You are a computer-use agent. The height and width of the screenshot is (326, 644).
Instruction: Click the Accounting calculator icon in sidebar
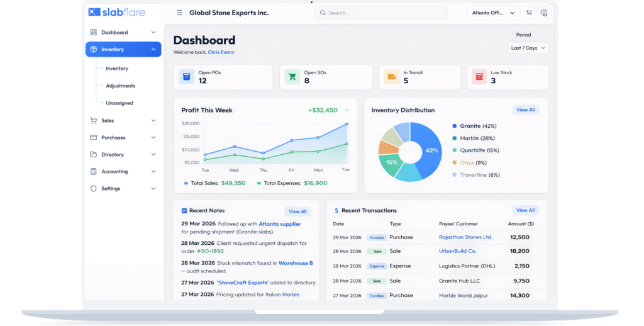(x=94, y=171)
